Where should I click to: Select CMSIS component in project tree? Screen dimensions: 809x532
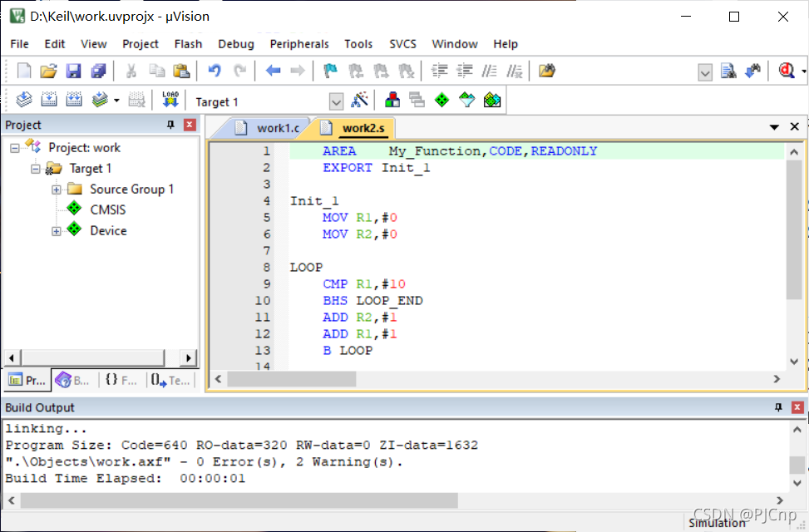click(x=108, y=210)
